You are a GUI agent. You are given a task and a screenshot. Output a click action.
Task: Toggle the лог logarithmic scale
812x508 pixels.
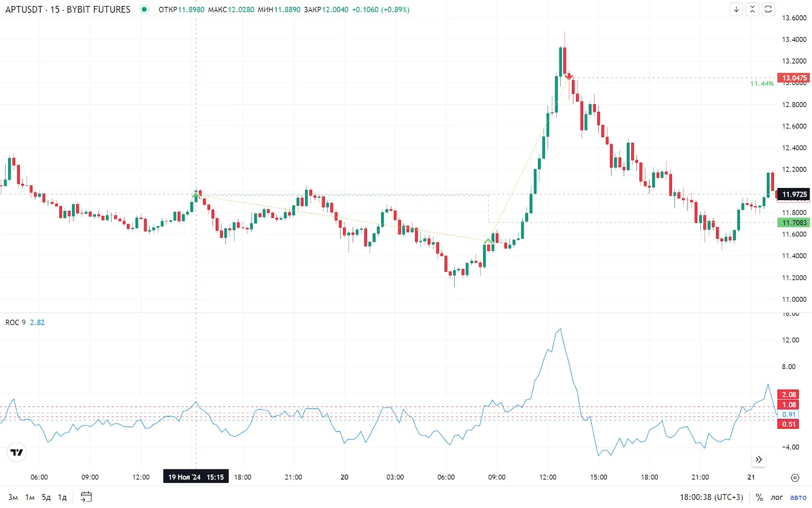pyautogui.click(x=776, y=497)
